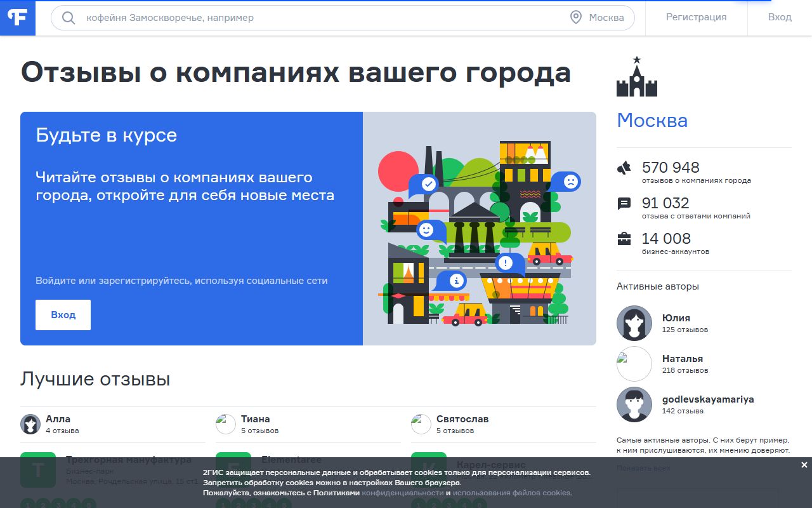Open использования файлов cookies link
The width and height of the screenshot is (812, 508).
pos(512,493)
